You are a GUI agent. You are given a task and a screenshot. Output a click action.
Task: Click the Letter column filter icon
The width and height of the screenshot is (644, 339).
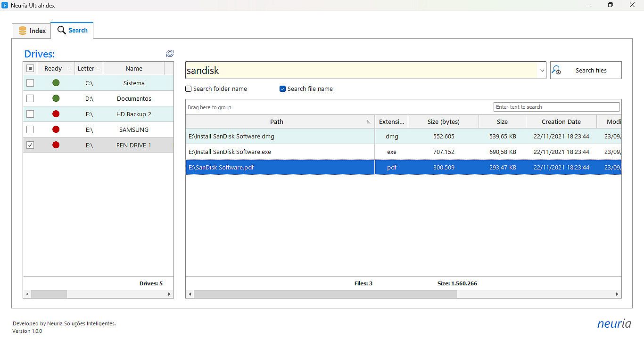click(x=98, y=69)
